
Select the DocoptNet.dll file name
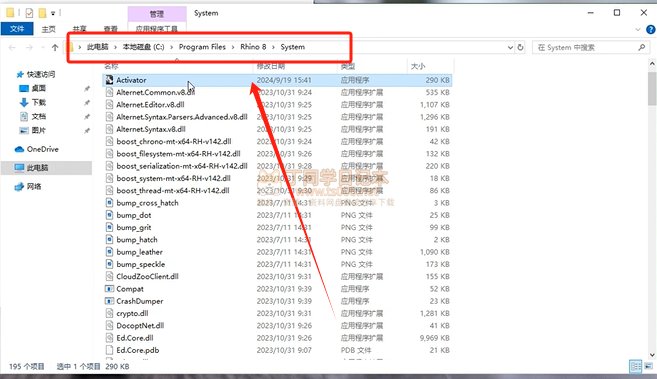[140, 325]
